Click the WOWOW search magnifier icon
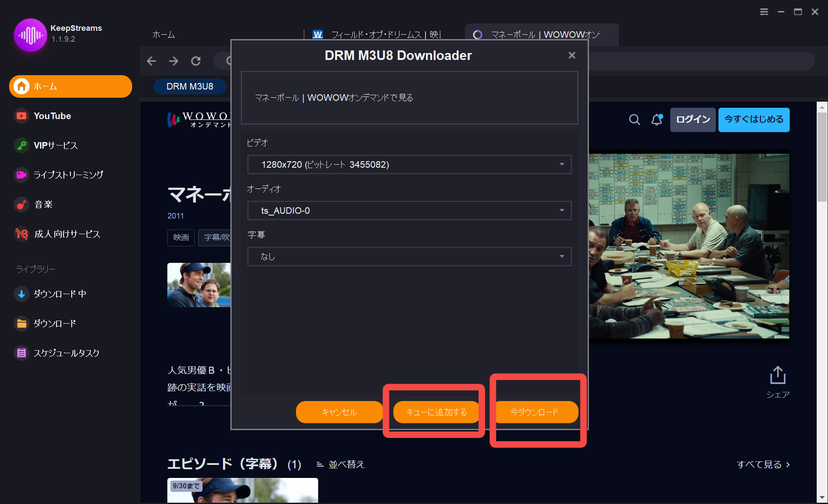 click(635, 119)
